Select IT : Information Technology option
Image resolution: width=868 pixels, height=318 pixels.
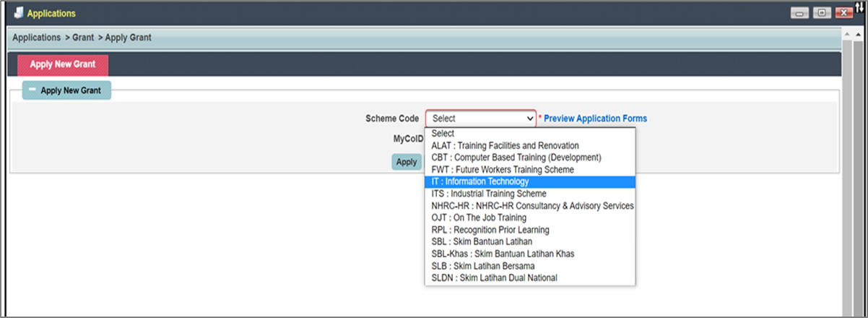point(530,181)
